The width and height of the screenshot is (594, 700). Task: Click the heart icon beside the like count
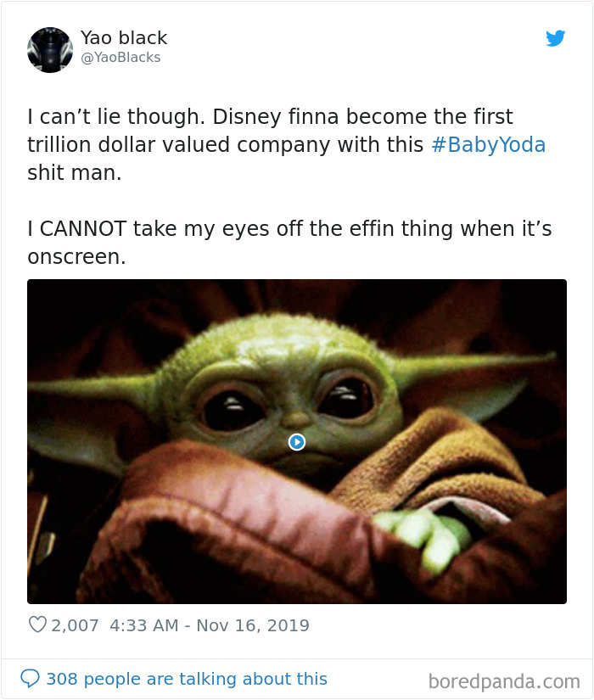pos(37,625)
